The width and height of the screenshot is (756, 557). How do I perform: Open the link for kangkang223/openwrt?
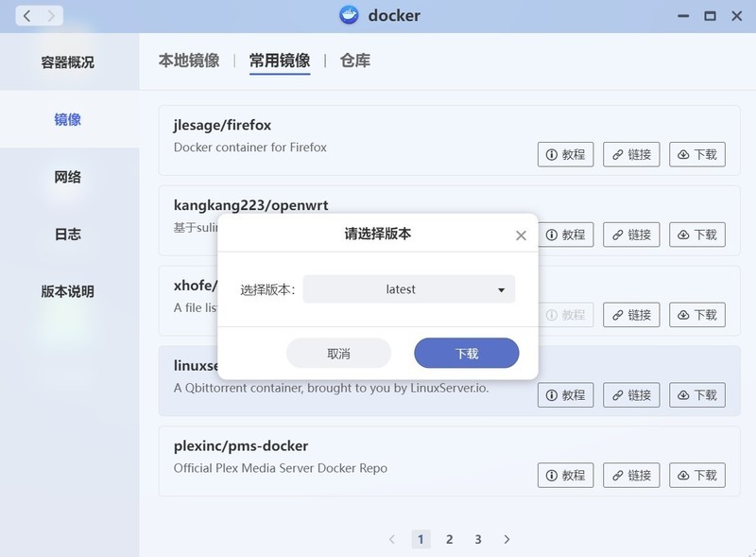point(630,235)
